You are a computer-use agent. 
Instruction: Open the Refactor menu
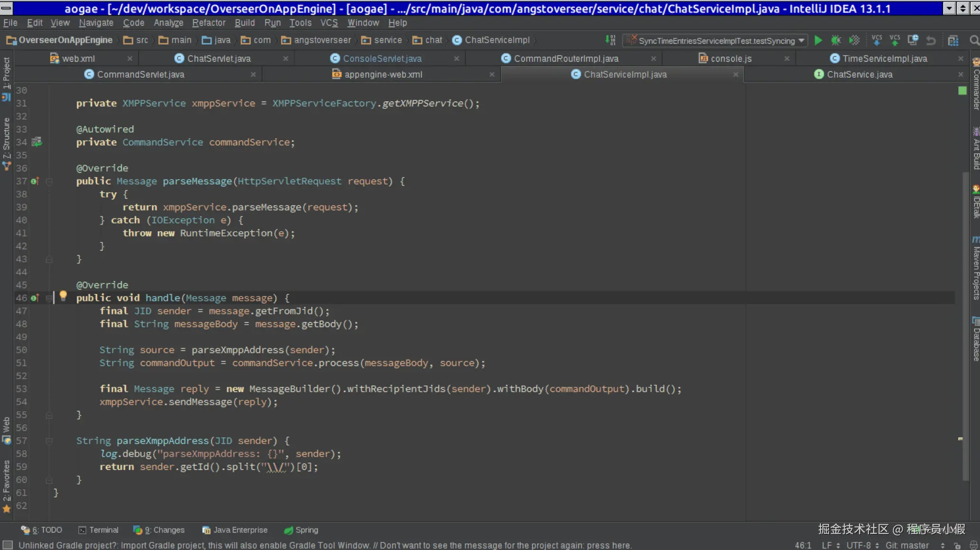208,23
